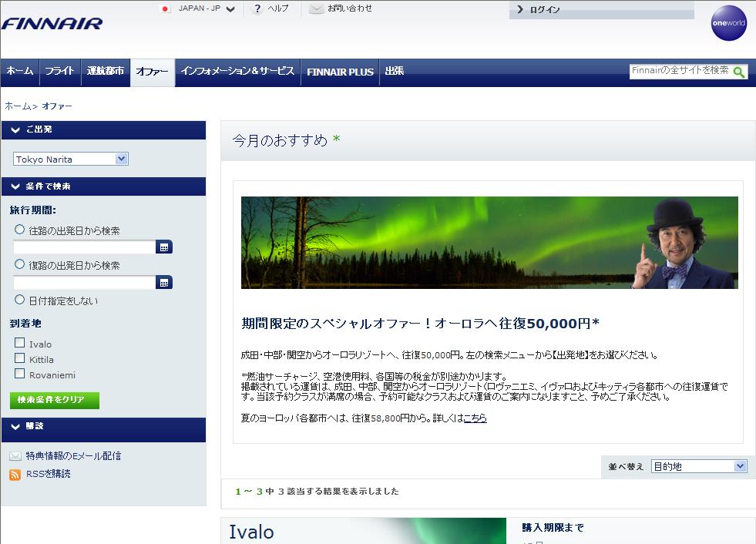The image size is (756, 544).
Task: Open the ホーム navigation tab
Action: pos(20,71)
